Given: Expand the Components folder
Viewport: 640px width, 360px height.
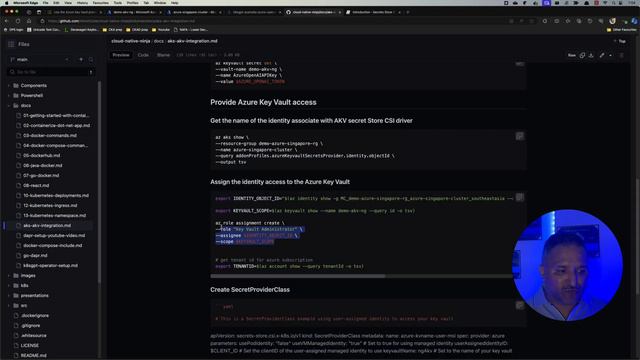Looking at the screenshot, I should click(33, 86).
